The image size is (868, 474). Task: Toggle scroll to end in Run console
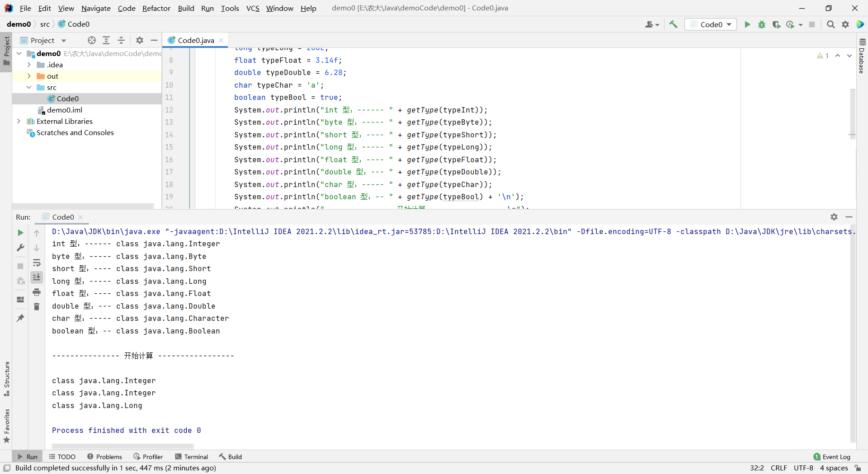coord(37,277)
